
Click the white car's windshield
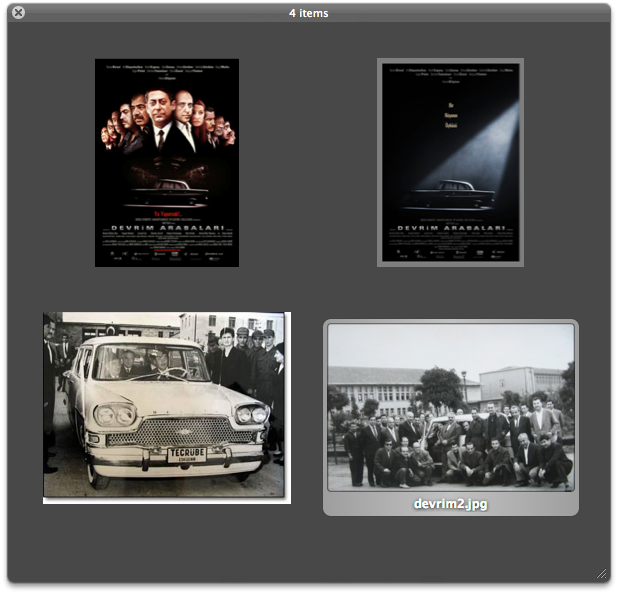coord(150,362)
